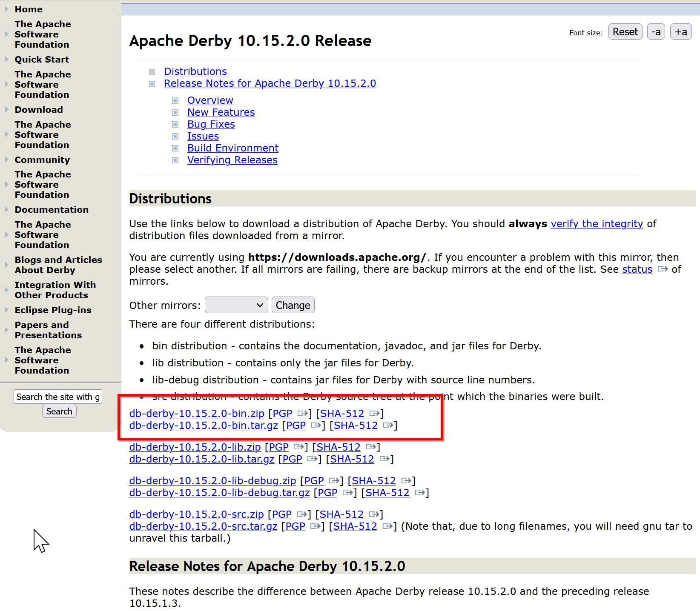Screen dimensions: 700x611
Task: Expand Papers and Presentations sidebar arrow
Action: click(6, 330)
